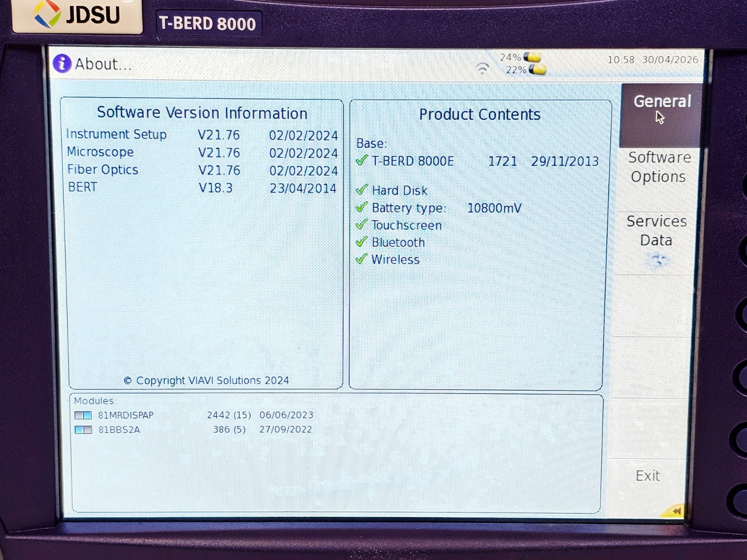Click module date 06/06/2023

point(287,415)
